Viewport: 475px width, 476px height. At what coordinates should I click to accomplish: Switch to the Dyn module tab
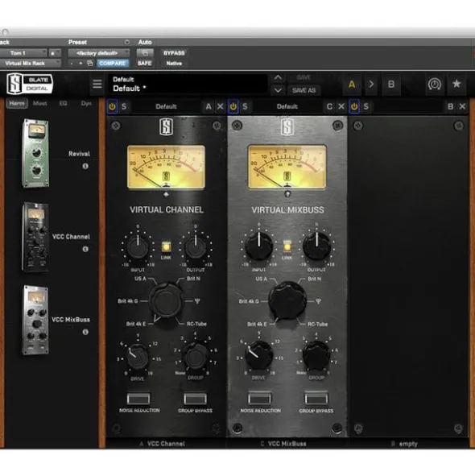click(x=86, y=104)
